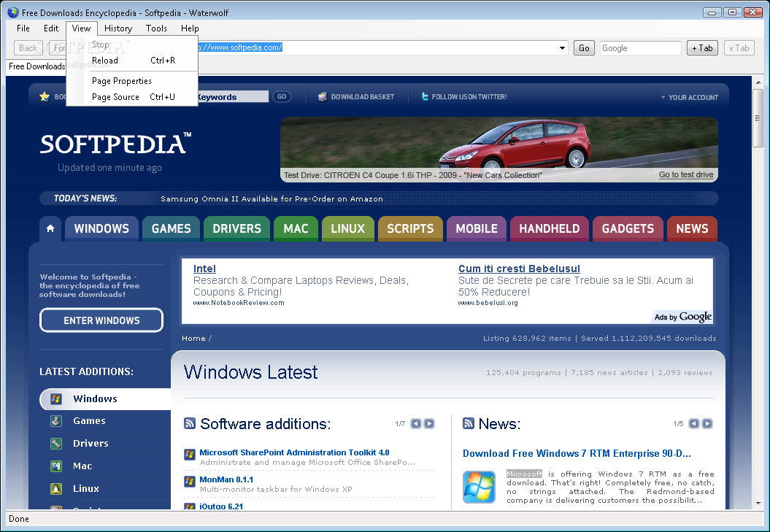Click the Softpedia logo
The height and width of the screenshot is (532, 770).
(115, 144)
